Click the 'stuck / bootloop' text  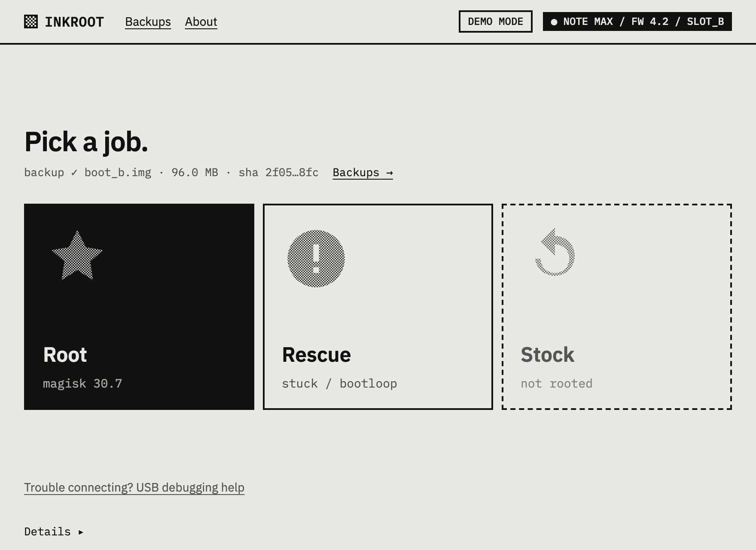[x=339, y=383]
